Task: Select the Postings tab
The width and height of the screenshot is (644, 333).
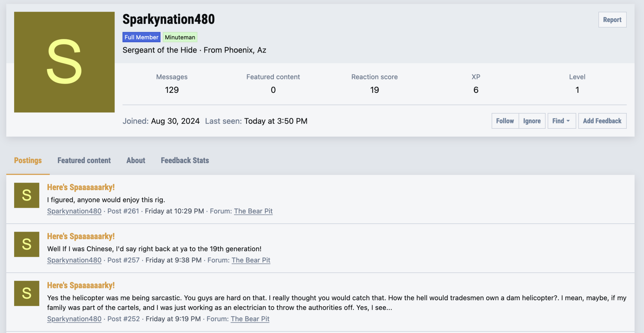Action: [28, 161]
